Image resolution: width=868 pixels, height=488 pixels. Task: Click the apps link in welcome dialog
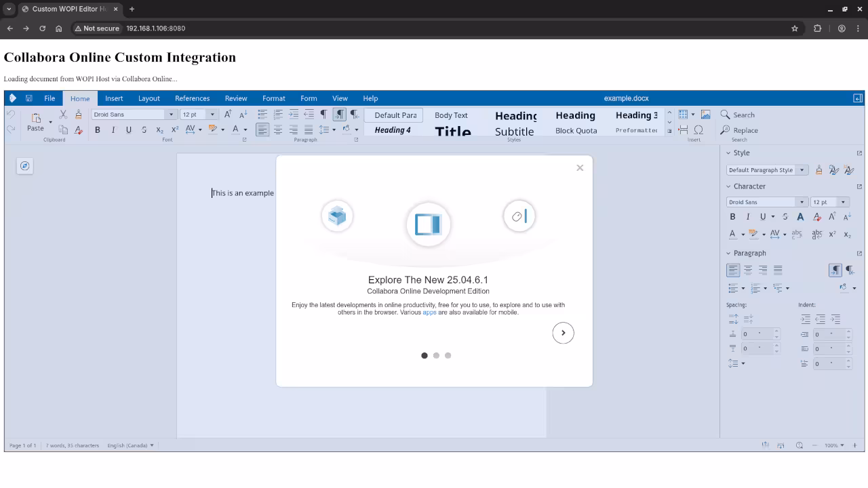tap(429, 312)
